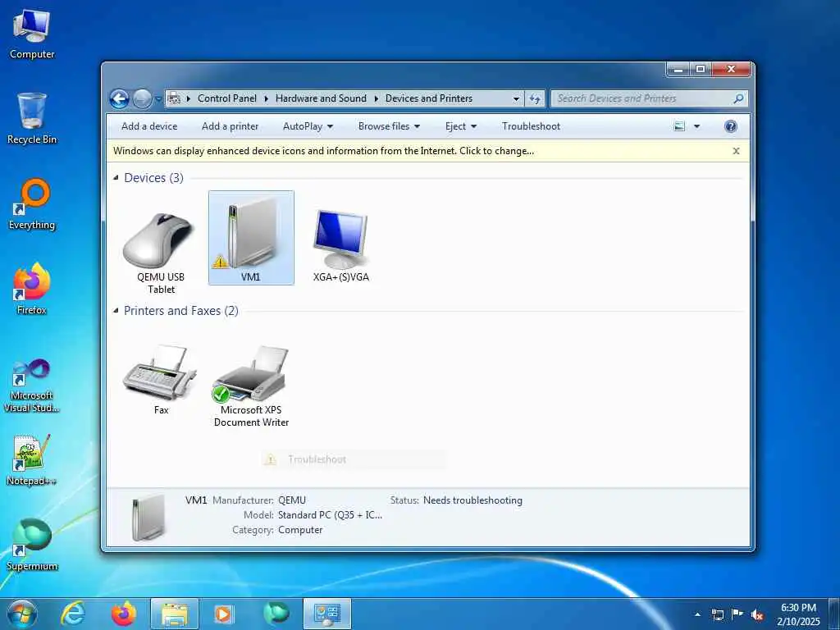Launch Internet Explorer from the taskbar
Image resolution: width=840 pixels, height=630 pixels.
coord(72,614)
